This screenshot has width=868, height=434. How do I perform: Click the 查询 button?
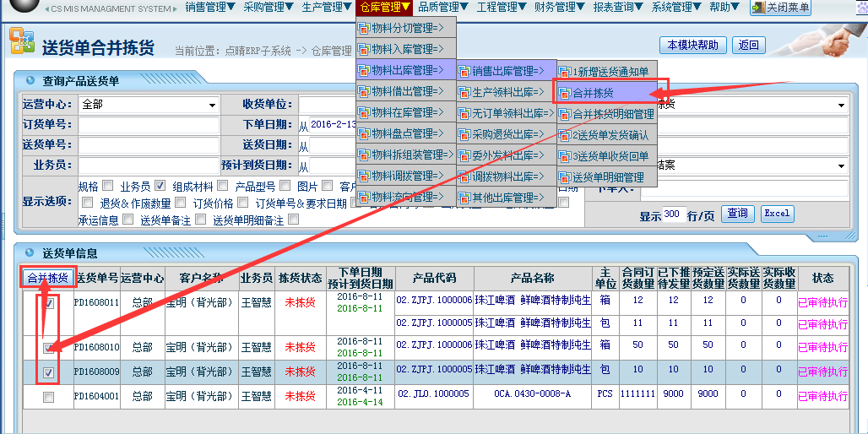click(x=737, y=214)
